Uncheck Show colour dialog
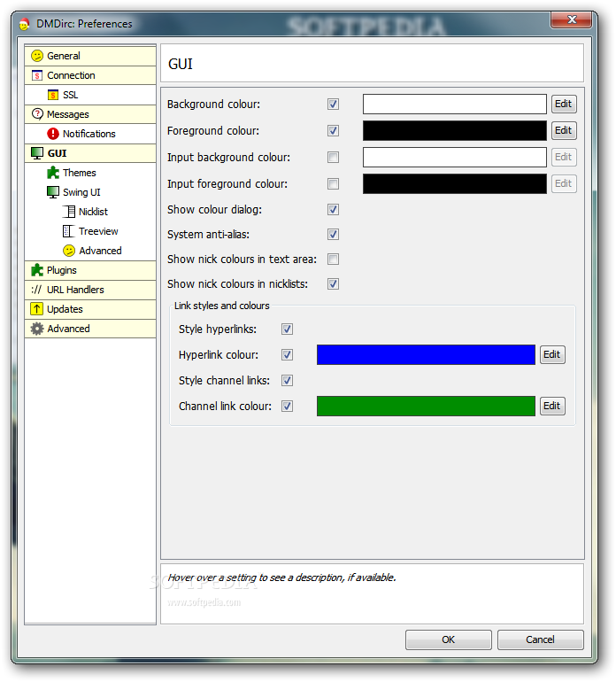This screenshot has width=616, height=682. [x=333, y=210]
